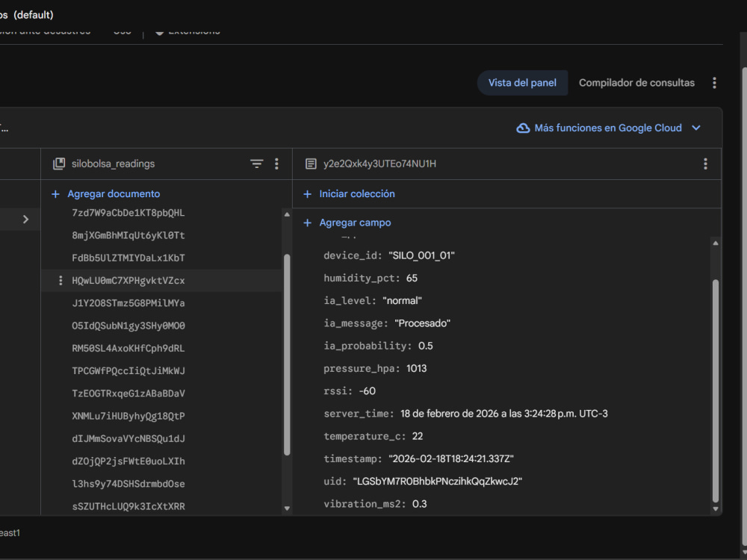Click the rssi value -60
This screenshot has height=560, width=747.
click(367, 391)
